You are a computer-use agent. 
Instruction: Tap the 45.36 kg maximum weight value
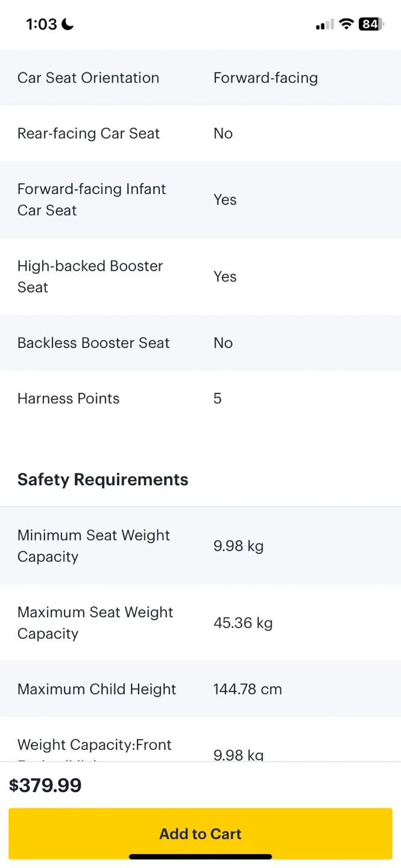(x=243, y=623)
